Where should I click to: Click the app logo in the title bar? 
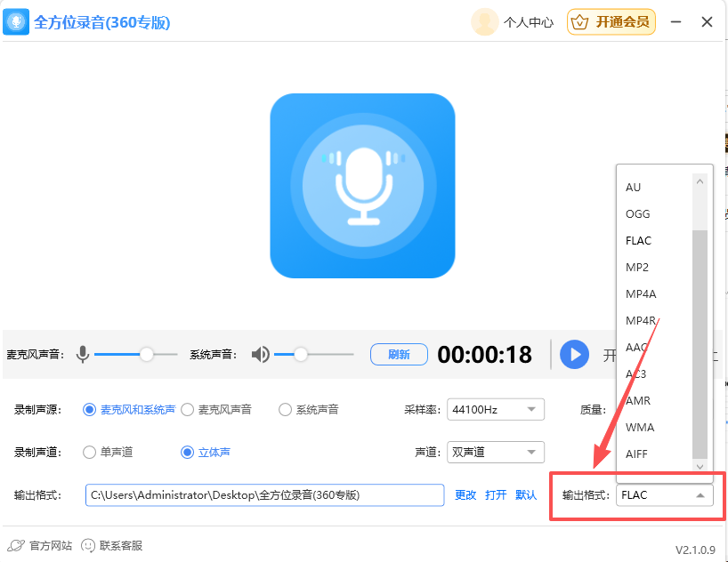tap(18, 20)
